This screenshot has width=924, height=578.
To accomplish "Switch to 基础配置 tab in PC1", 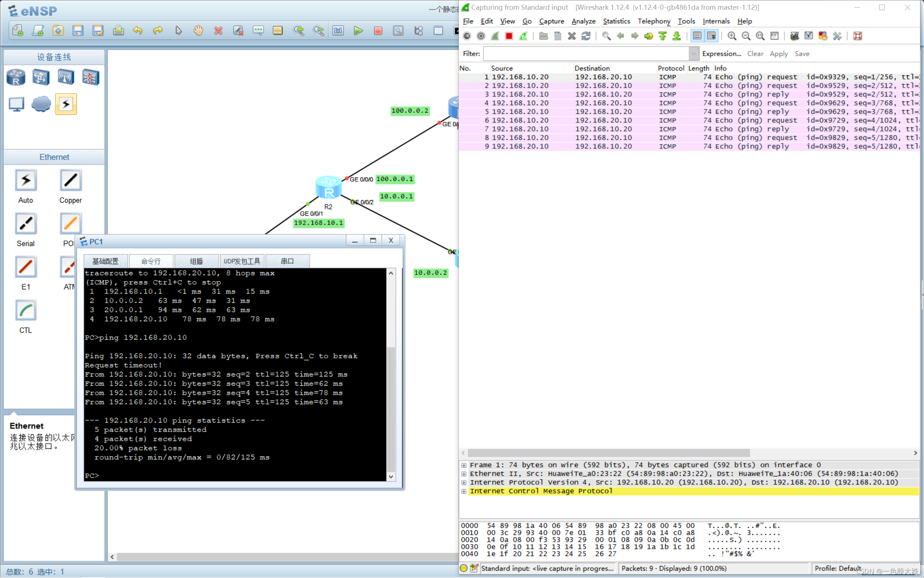I will (105, 261).
